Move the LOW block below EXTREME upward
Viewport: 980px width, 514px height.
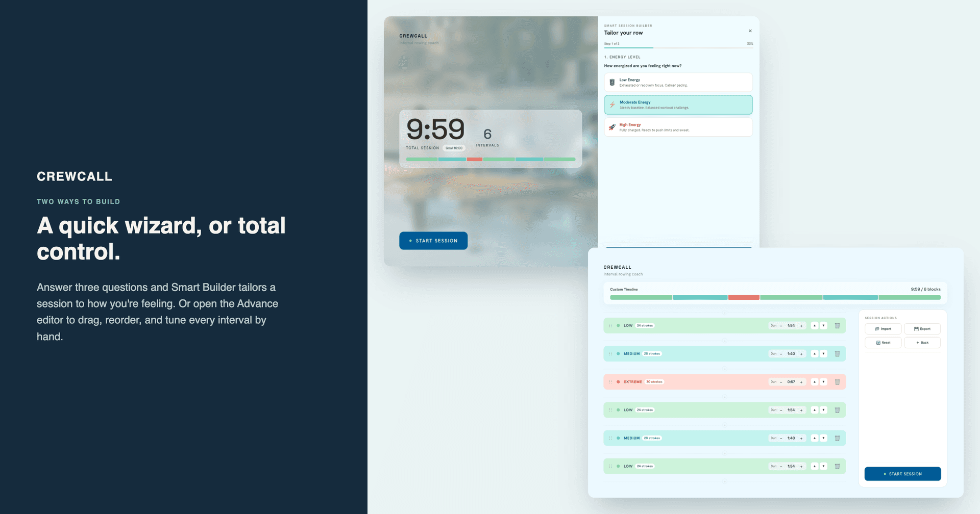815,410
